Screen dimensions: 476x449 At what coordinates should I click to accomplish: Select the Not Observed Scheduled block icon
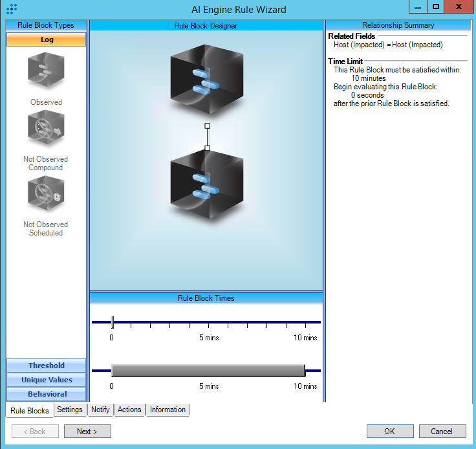(x=46, y=195)
